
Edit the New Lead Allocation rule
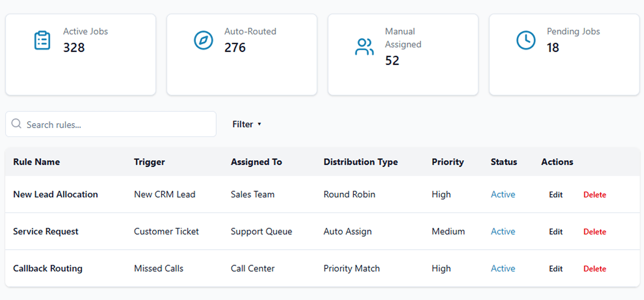556,195
